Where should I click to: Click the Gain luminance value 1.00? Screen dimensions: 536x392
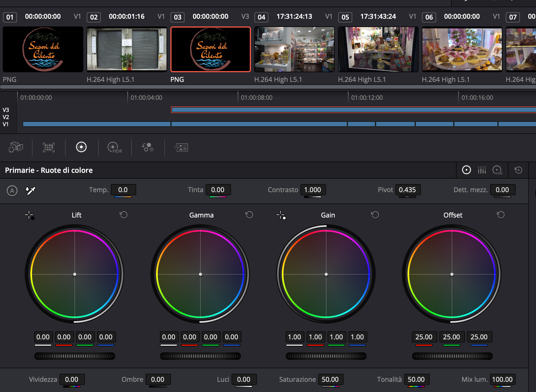point(294,337)
